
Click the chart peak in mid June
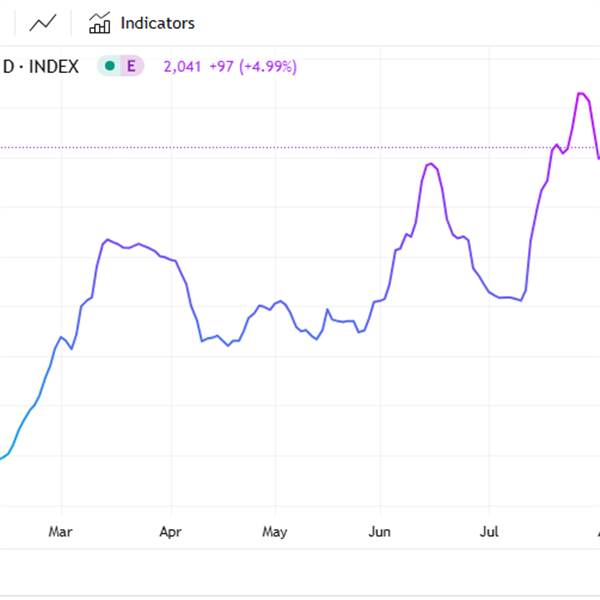(431, 164)
